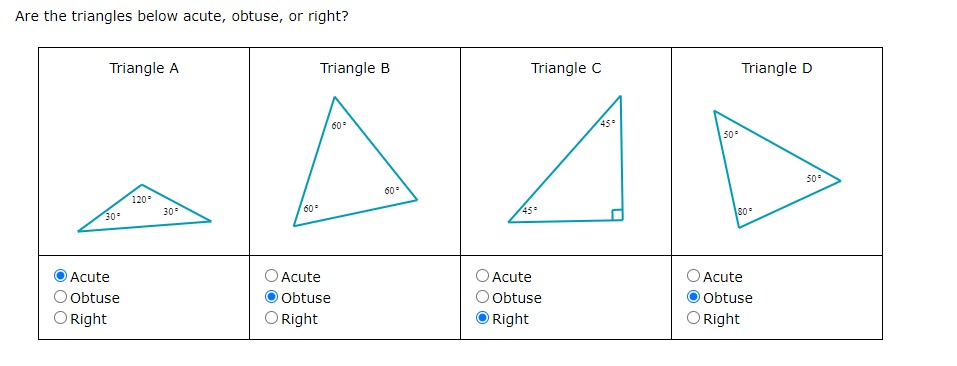
Task: Mark Triangle C as Acute
Action: coord(482,276)
